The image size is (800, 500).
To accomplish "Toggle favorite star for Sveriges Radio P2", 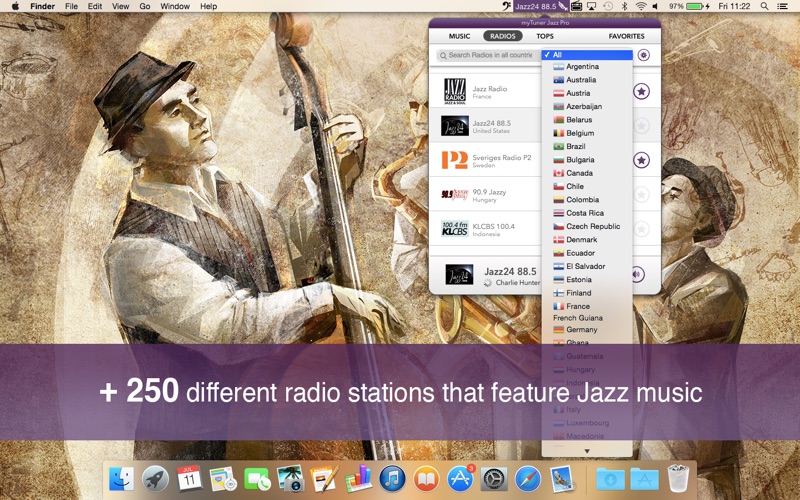I will pyautogui.click(x=641, y=160).
